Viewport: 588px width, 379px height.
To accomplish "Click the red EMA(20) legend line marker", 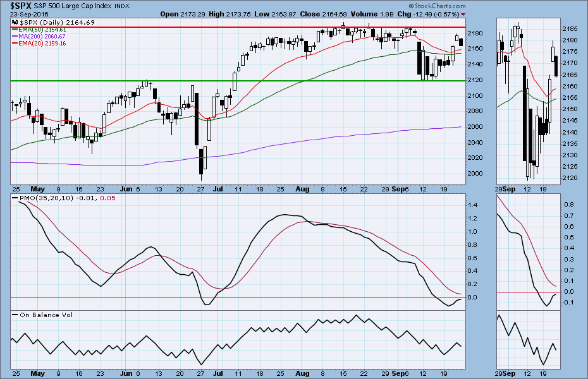I will (x=15, y=44).
